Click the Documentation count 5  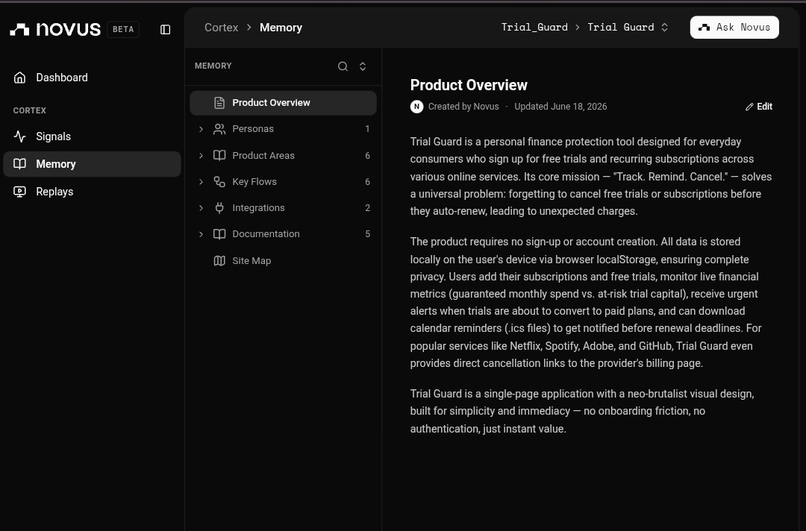click(x=368, y=234)
